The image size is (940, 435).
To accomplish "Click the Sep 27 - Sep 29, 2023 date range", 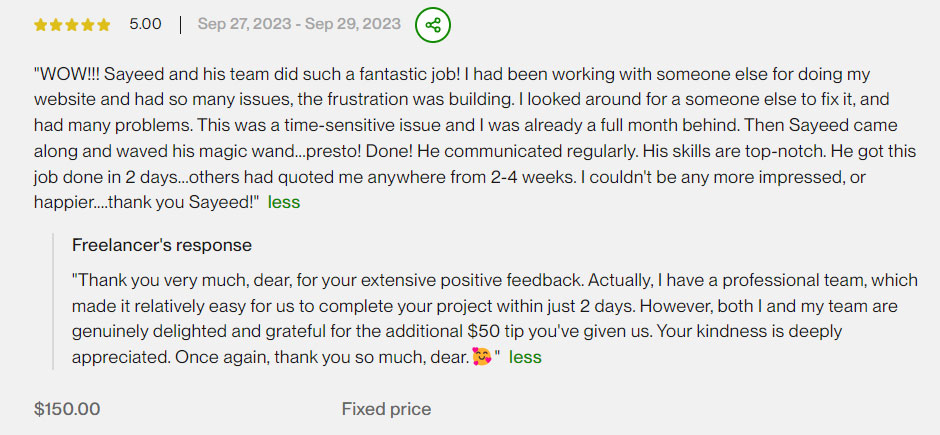I will point(299,24).
